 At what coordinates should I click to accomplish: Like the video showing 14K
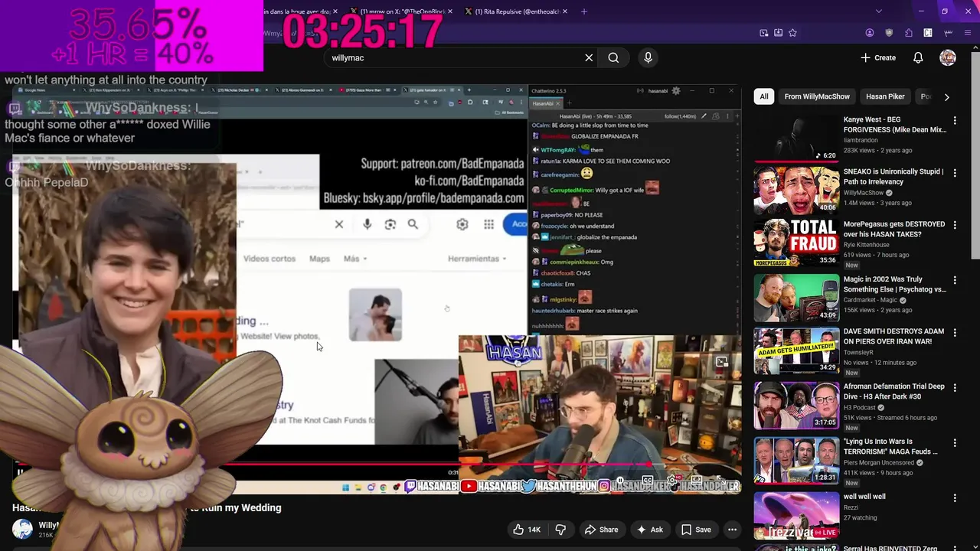[526, 530]
